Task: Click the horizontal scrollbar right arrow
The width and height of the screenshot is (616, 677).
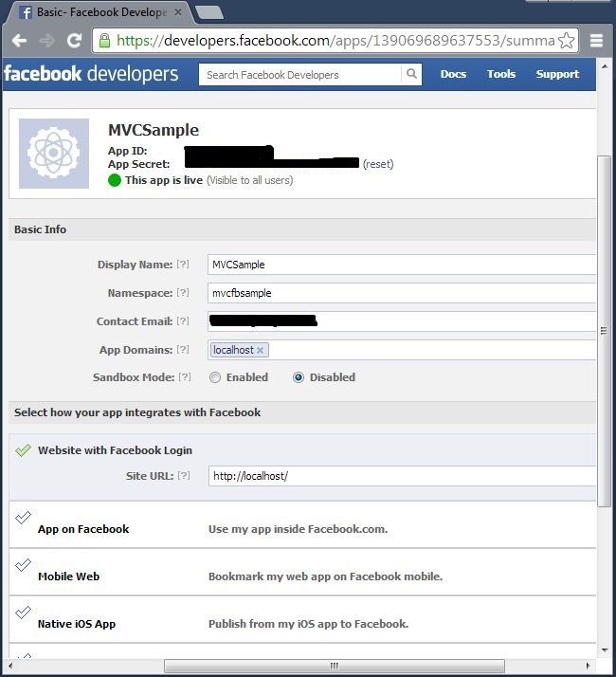Action: pyautogui.click(x=588, y=666)
